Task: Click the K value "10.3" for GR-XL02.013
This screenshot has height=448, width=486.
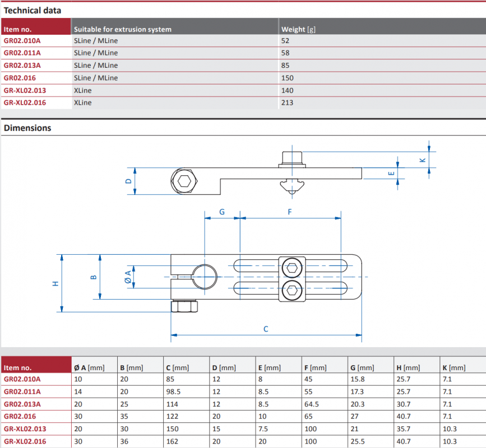Action: pos(450,429)
